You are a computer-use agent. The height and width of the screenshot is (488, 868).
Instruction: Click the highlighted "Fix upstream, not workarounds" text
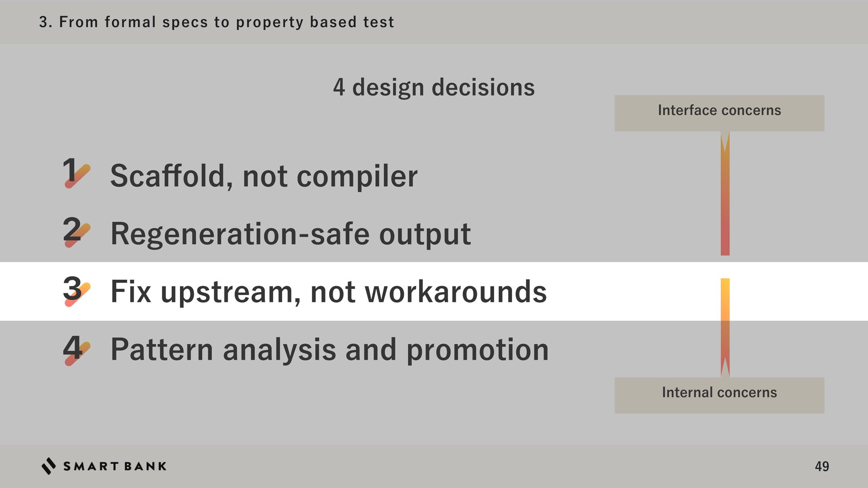(328, 291)
